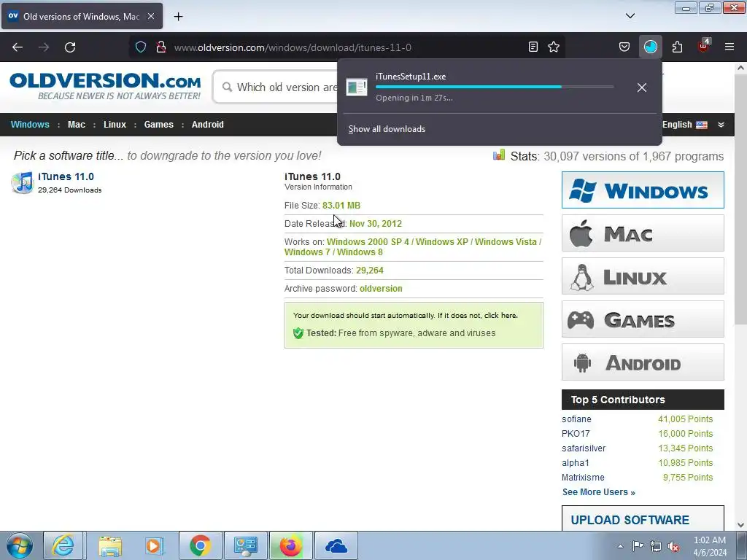Go back to the previous page
747x560 pixels.
[18, 47]
